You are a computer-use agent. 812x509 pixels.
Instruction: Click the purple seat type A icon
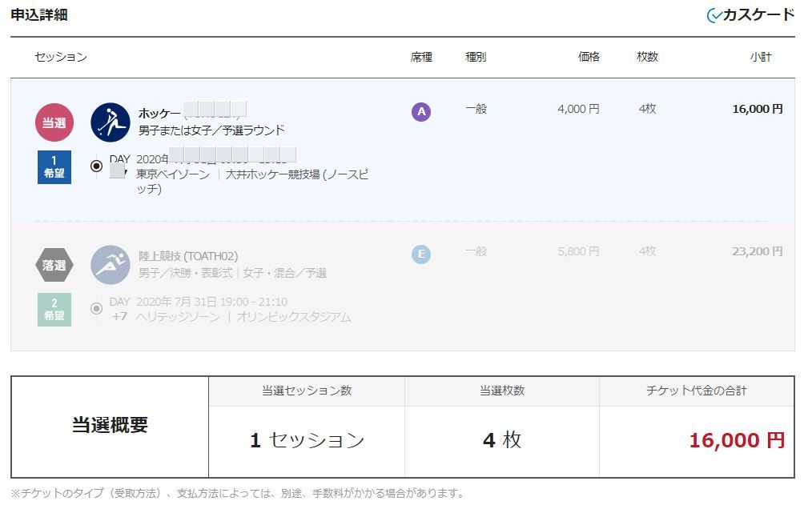pos(421,112)
